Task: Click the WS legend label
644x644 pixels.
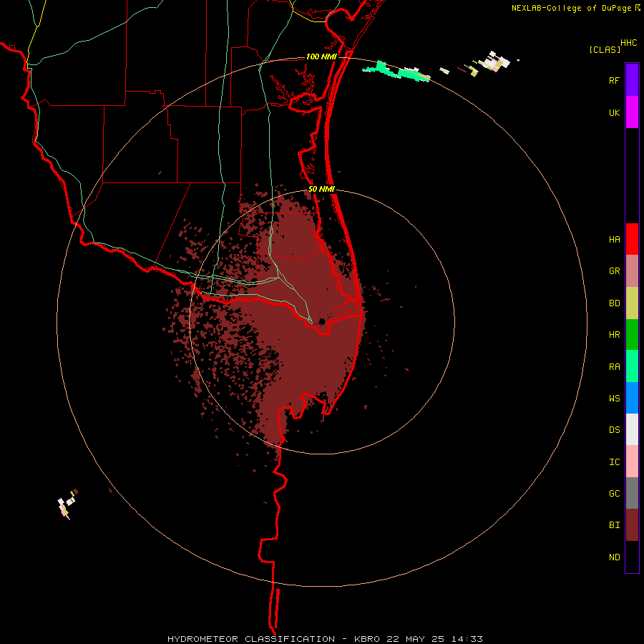Action: pos(614,399)
